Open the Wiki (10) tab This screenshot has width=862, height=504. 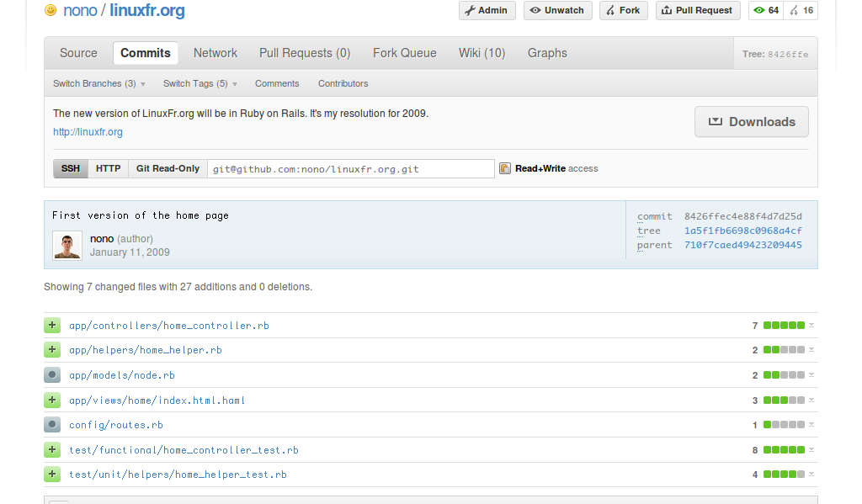[482, 53]
